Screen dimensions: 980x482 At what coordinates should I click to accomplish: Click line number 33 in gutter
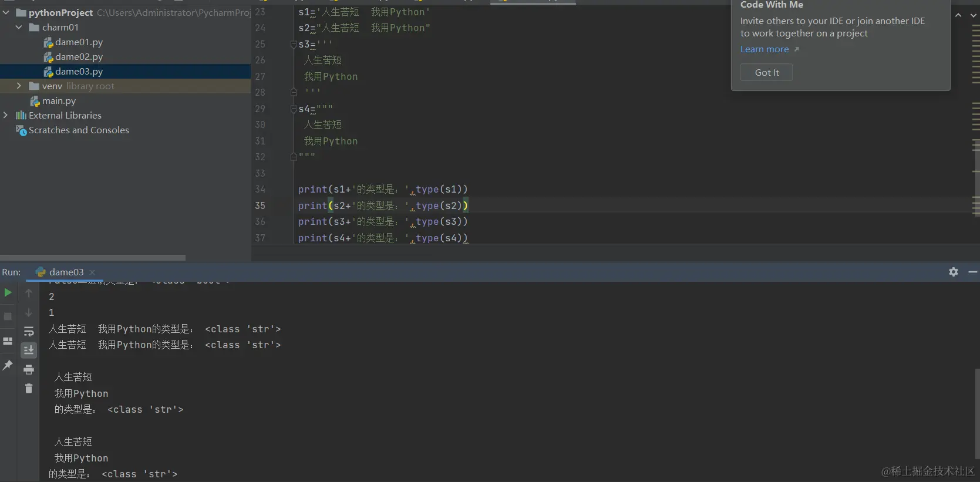[x=260, y=173]
